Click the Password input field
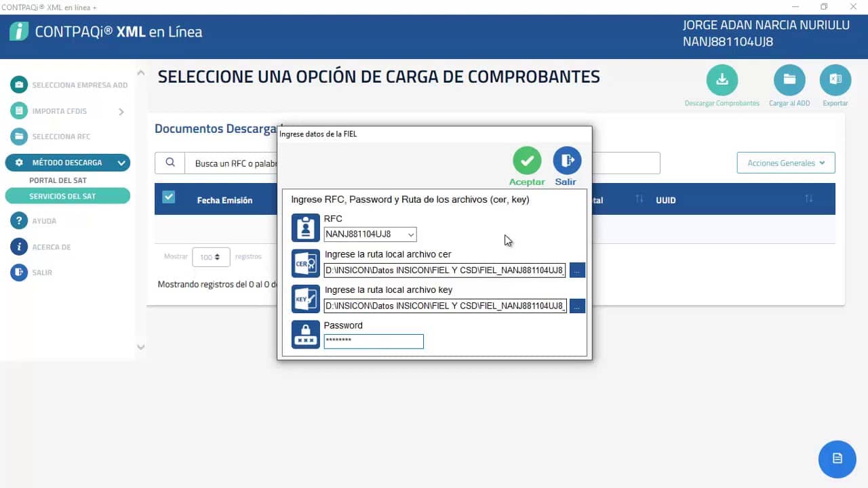868x488 pixels. pyautogui.click(x=374, y=341)
